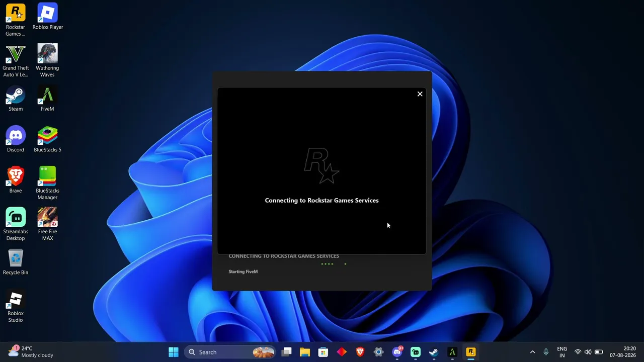This screenshot has height=362, width=644.
Task: Select the FiveM desktop shortcut
Action: pyautogui.click(x=47, y=99)
